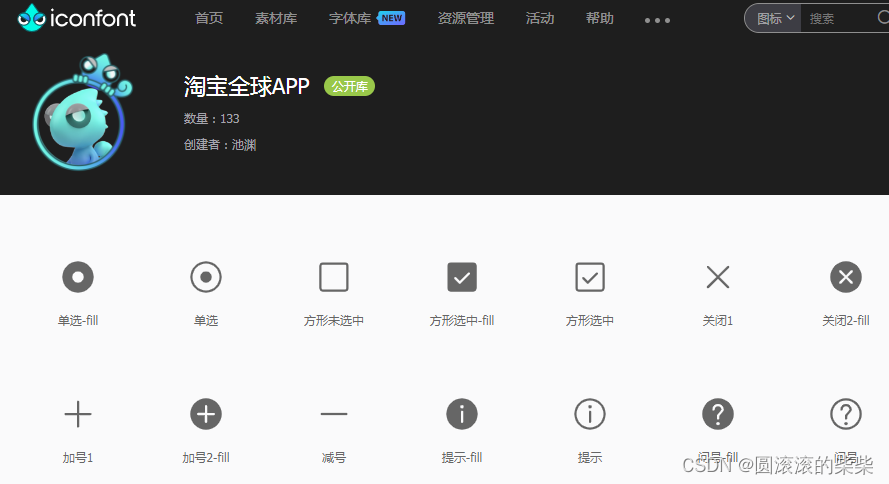Click the 减号 label text

tap(334, 458)
